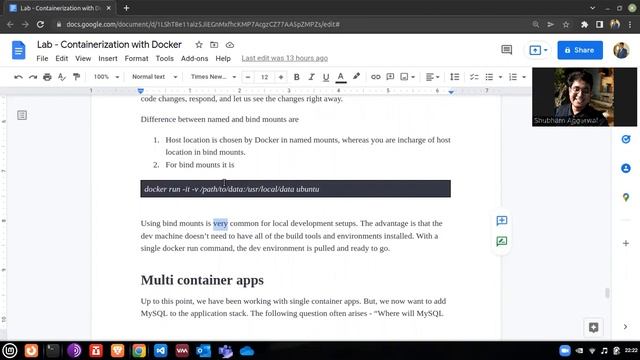This screenshot has width=640, height=360.
Task: Open the File menu
Action: (x=42, y=58)
